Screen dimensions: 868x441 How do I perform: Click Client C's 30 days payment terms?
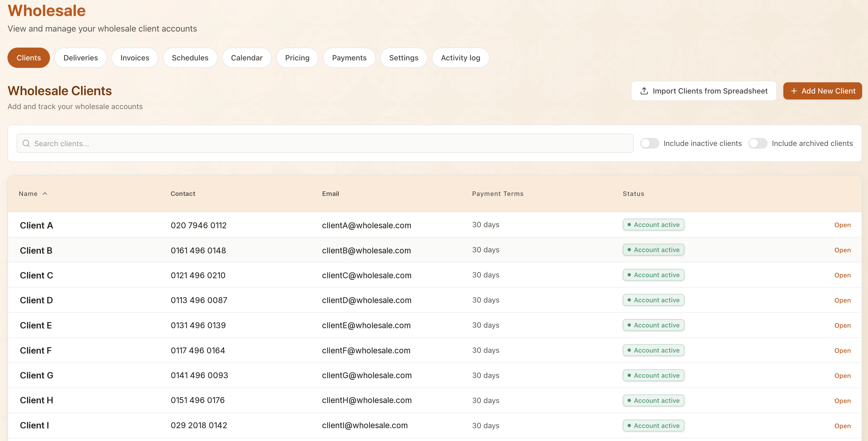486,275
